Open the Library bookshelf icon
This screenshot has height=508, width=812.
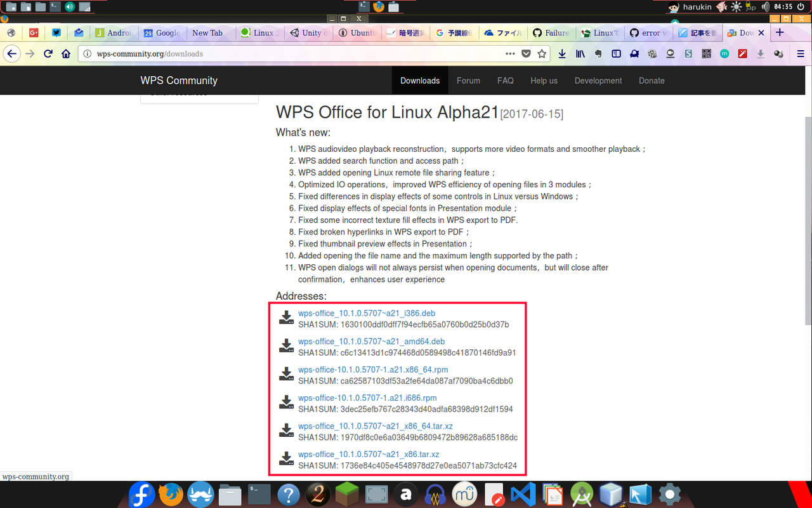tap(580, 54)
